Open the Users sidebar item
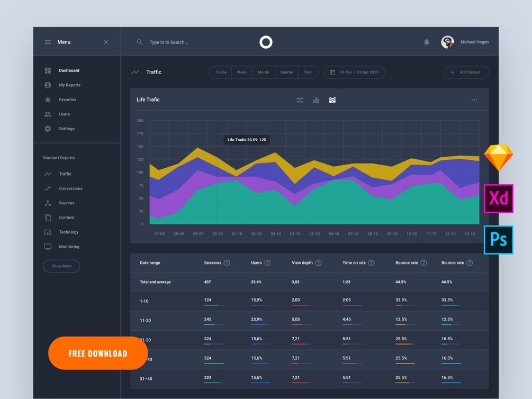Image resolution: width=532 pixels, height=399 pixels. click(65, 114)
